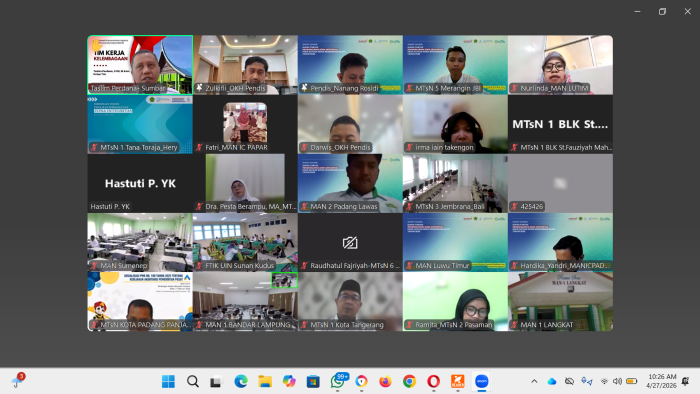Open File Explorer from taskbar
700x394 pixels.
pyautogui.click(x=265, y=382)
